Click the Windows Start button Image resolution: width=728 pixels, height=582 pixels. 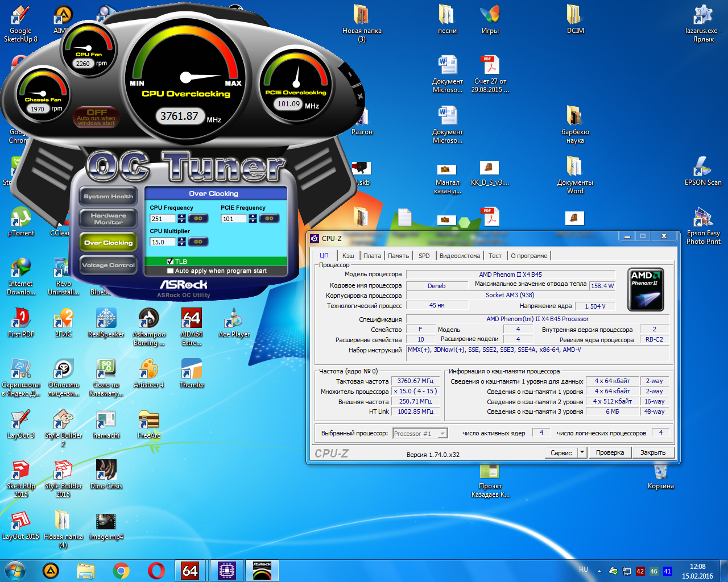point(15,570)
